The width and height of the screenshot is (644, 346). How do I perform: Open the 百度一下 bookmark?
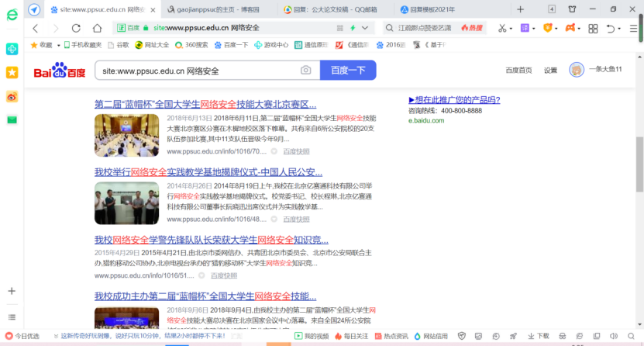point(231,45)
